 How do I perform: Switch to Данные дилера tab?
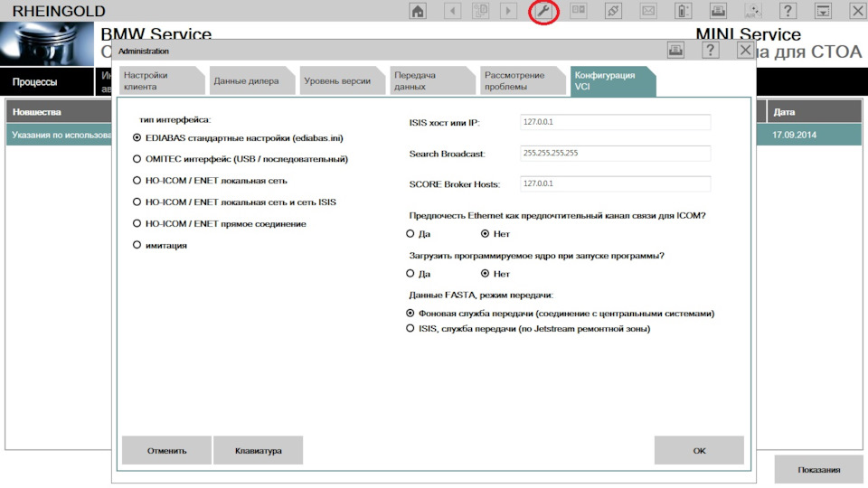point(250,80)
